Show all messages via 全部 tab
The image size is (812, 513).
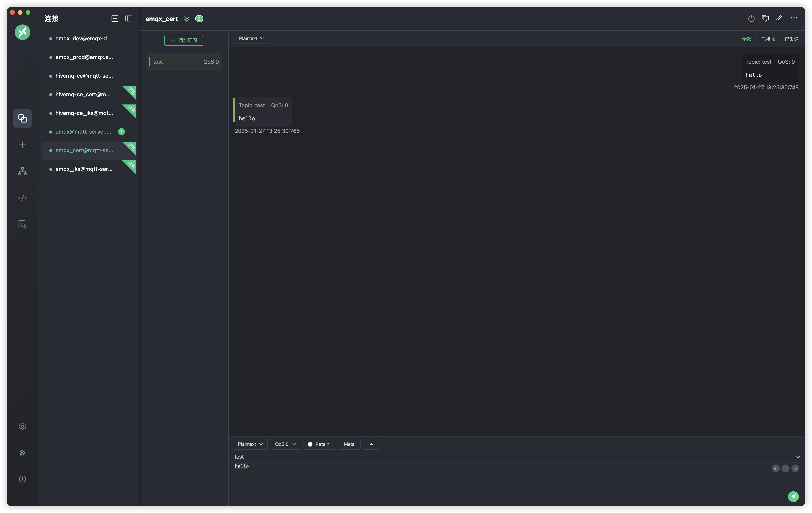point(747,39)
